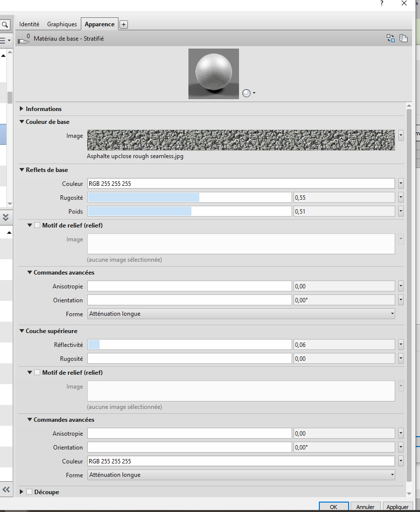Open the Graphiques tab
This screenshot has height=512, width=420.
(62, 24)
